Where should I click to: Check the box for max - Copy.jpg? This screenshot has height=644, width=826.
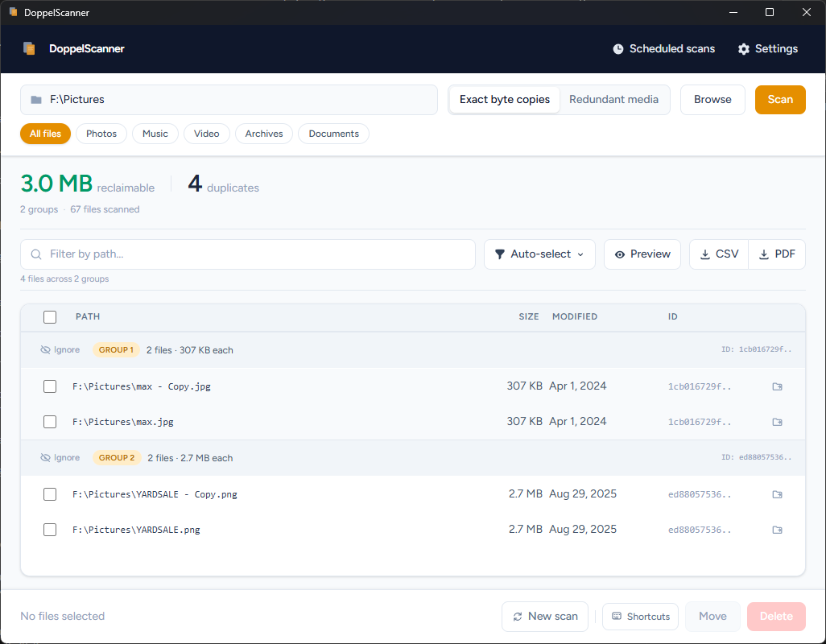point(50,386)
